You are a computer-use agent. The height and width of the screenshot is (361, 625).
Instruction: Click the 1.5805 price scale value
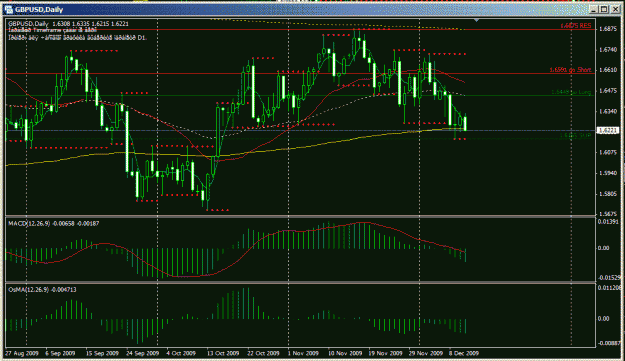(x=607, y=194)
